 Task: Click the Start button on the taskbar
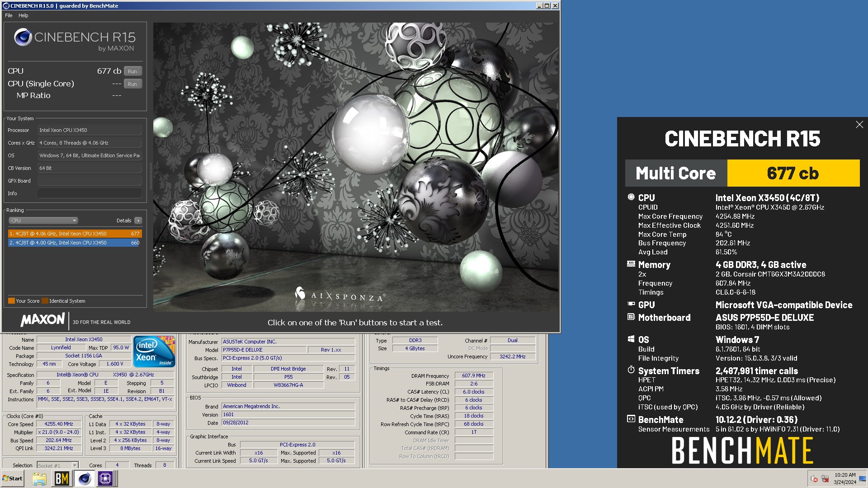click(x=13, y=479)
